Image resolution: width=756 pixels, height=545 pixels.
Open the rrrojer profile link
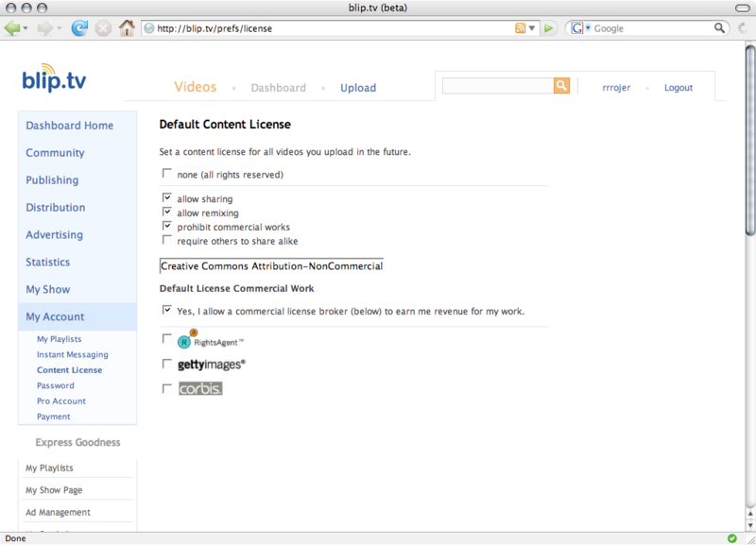tap(616, 88)
